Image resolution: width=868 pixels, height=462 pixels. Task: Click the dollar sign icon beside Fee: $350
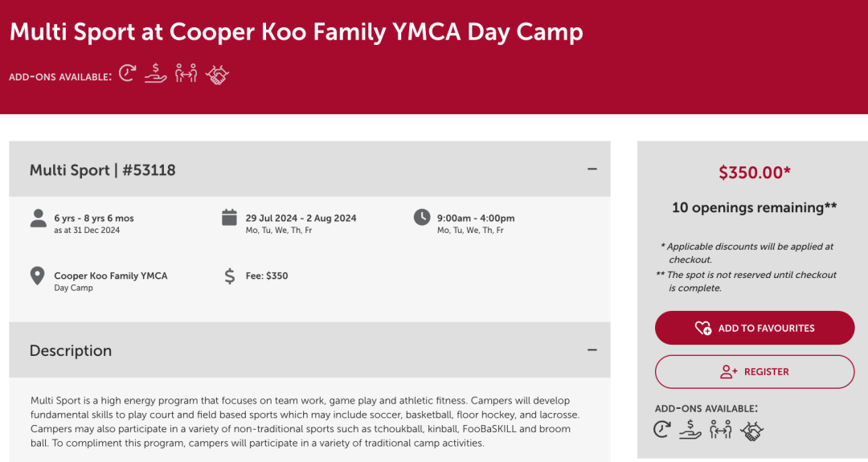click(x=229, y=276)
